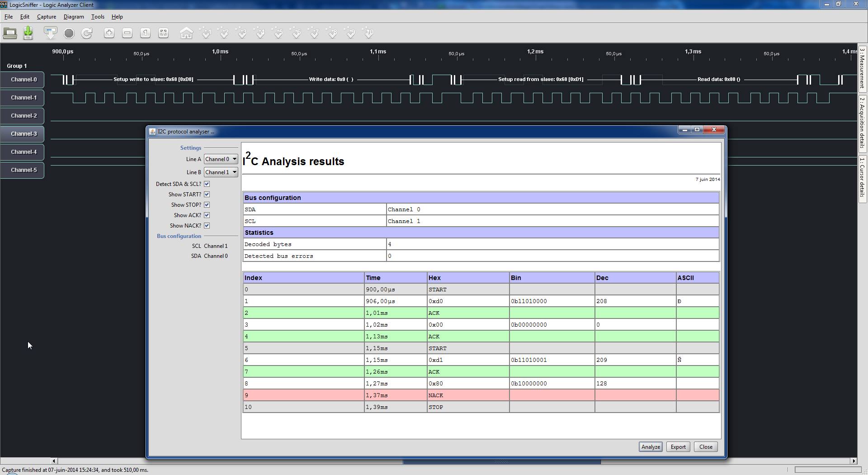
Task: Jump to cursor 6 from the toolbar
Action: 297,33
